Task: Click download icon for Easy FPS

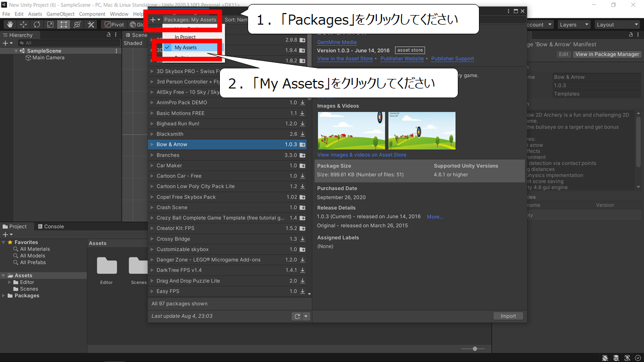Action: coord(302,292)
